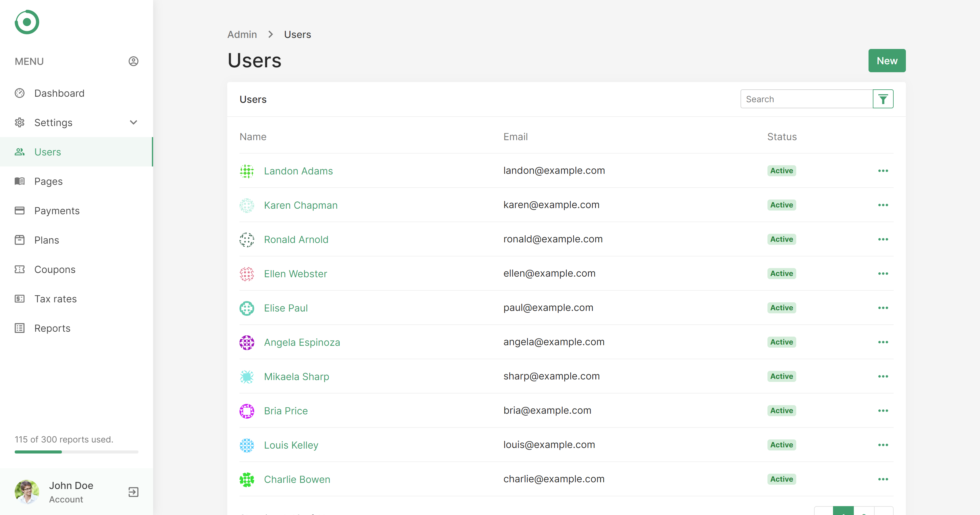Image resolution: width=980 pixels, height=515 pixels.
Task: Expand the Settings menu chevron
Action: coord(133,122)
